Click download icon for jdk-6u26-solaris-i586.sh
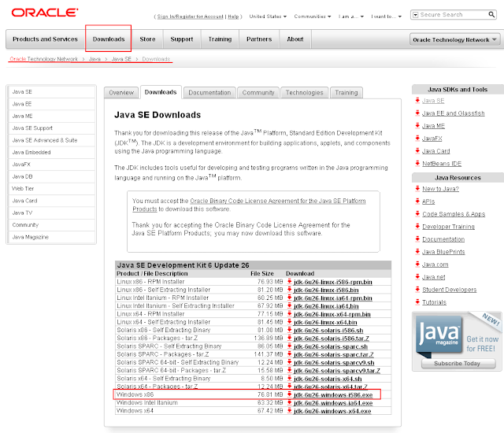The width and height of the screenshot is (504, 433). [x=289, y=330]
